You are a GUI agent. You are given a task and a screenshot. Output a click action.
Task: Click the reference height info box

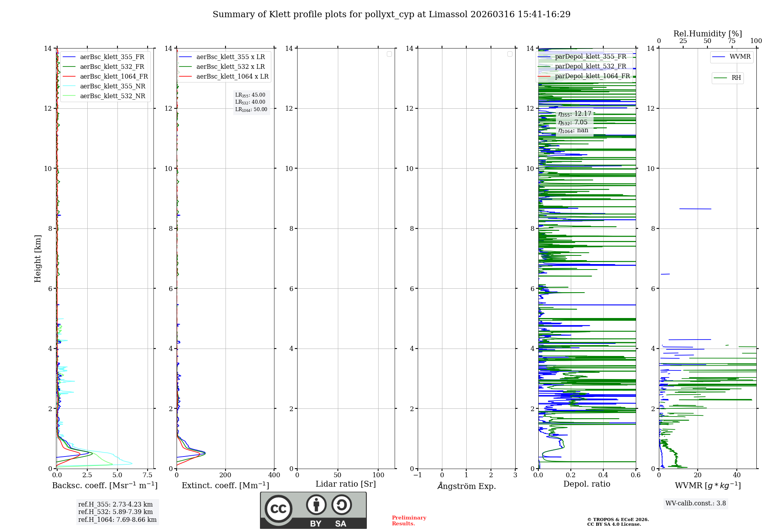117,512
